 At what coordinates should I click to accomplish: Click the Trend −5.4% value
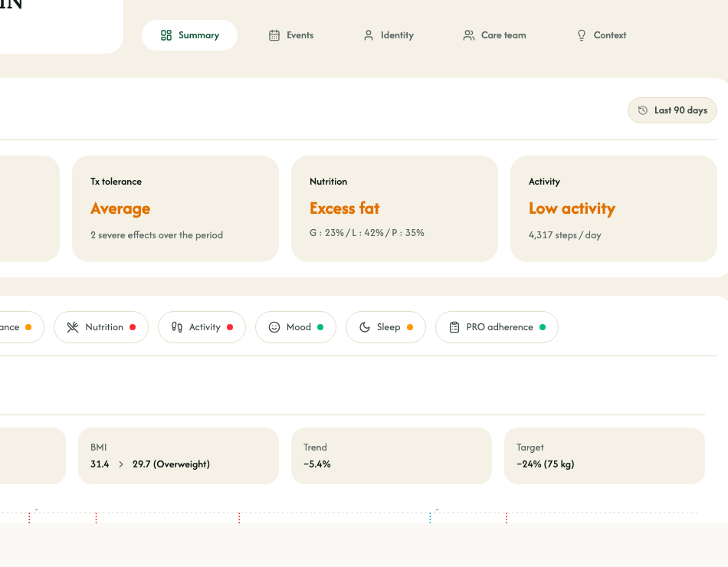click(x=317, y=464)
